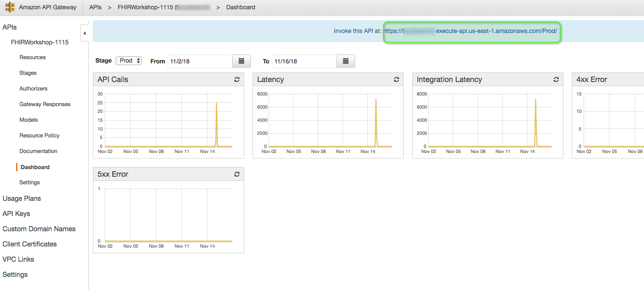Click the API Calls chart title
Viewport: 644px width, 290px height.
click(x=113, y=79)
